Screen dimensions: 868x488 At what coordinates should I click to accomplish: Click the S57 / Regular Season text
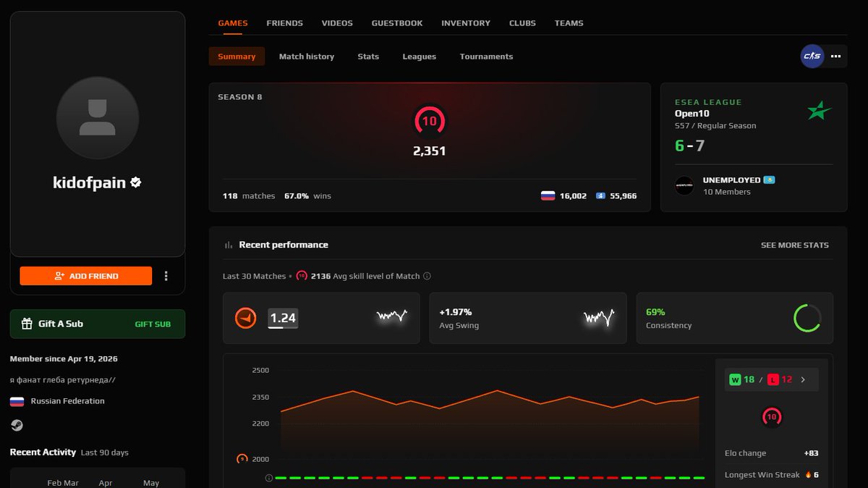click(x=715, y=126)
